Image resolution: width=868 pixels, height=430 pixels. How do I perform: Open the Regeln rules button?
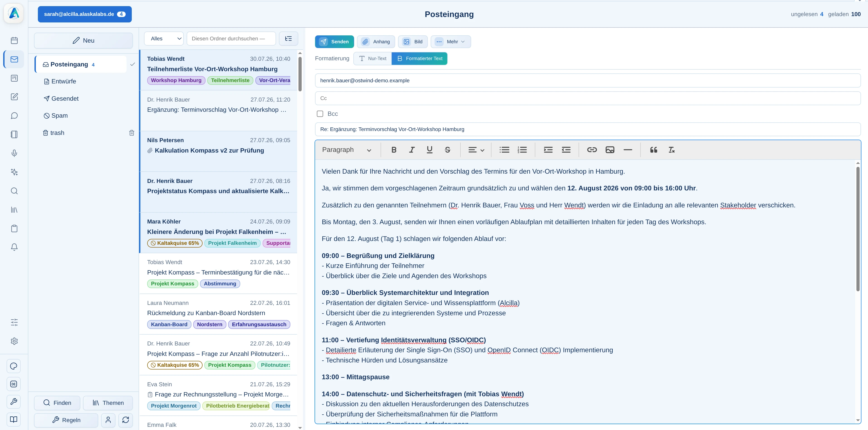pyautogui.click(x=66, y=420)
